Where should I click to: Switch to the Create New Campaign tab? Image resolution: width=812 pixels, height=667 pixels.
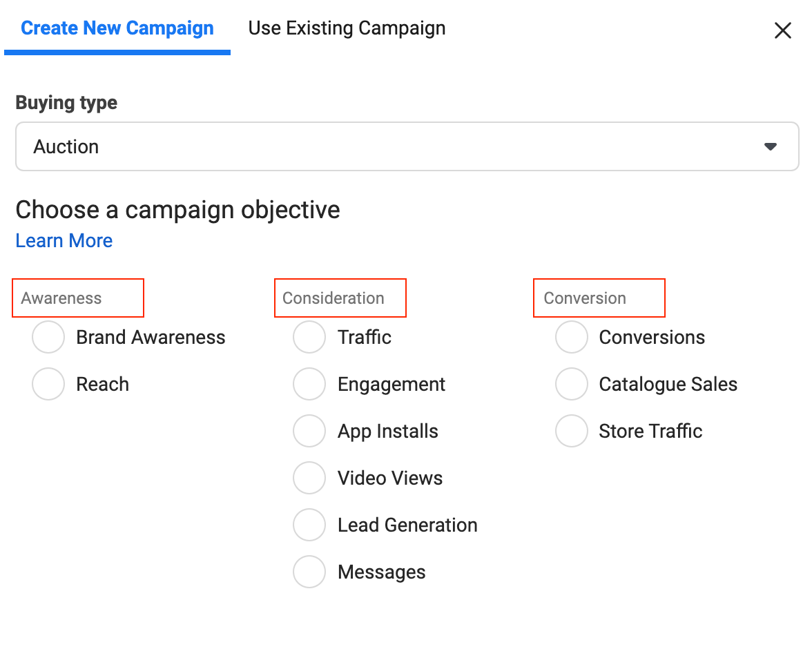[117, 28]
